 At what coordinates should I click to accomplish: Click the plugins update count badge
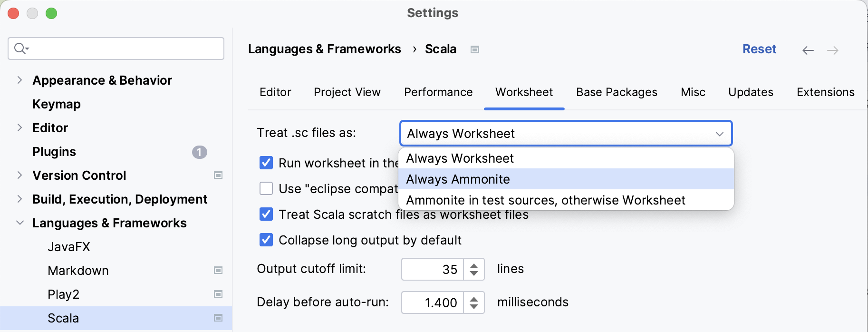pos(199,152)
